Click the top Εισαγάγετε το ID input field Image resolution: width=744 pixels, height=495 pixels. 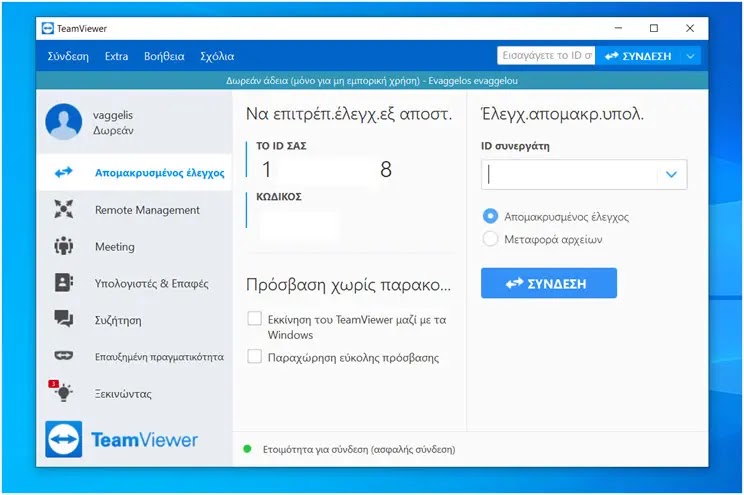coord(546,56)
